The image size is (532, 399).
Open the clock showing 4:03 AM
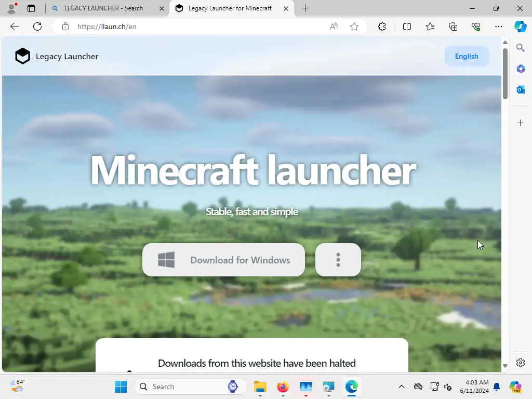(474, 387)
